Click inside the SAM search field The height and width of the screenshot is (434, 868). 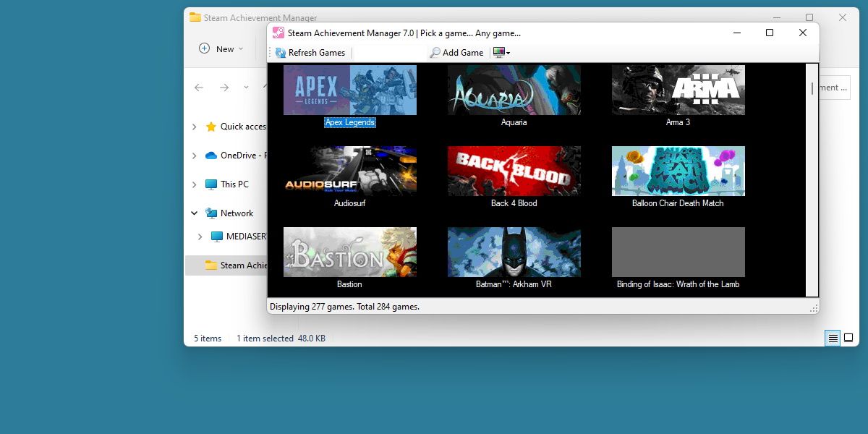coord(391,52)
